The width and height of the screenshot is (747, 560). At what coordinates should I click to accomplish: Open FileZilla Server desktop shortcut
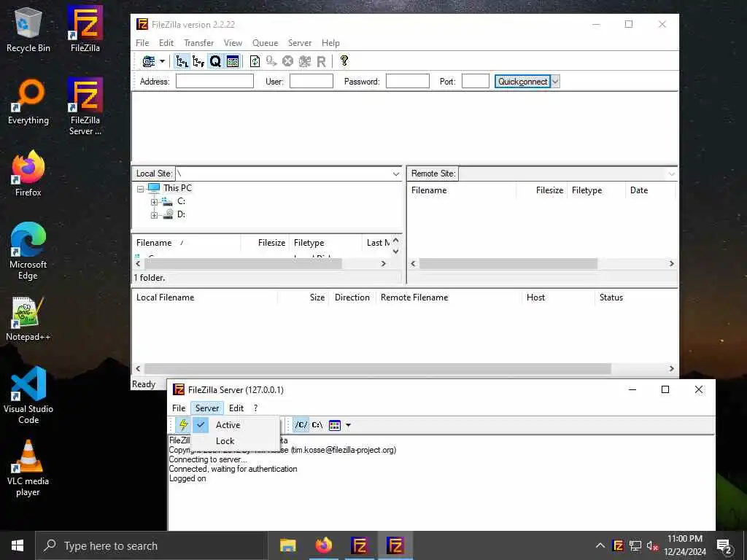click(85, 106)
